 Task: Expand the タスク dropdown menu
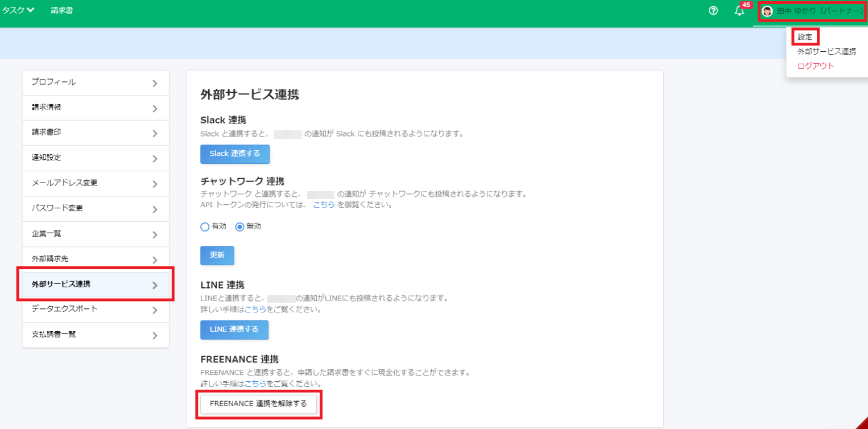pyautogui.click(x=18, y=10)
